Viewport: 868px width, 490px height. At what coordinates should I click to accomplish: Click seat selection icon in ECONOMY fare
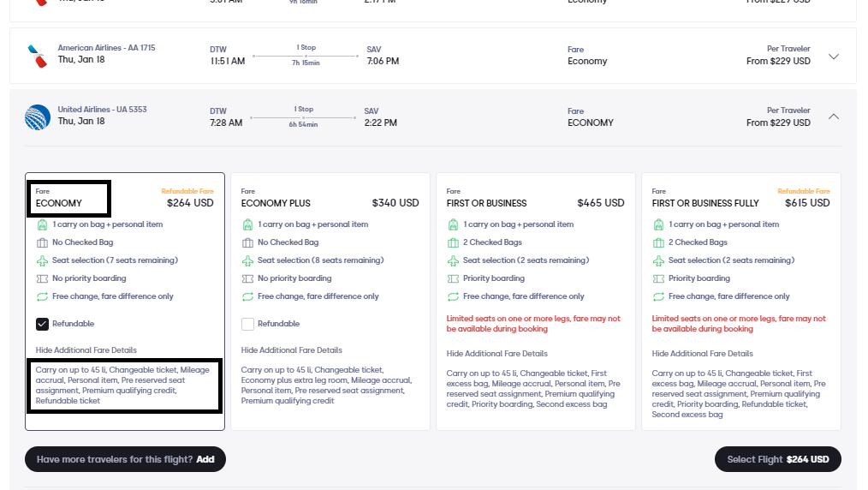coord(42,260)
